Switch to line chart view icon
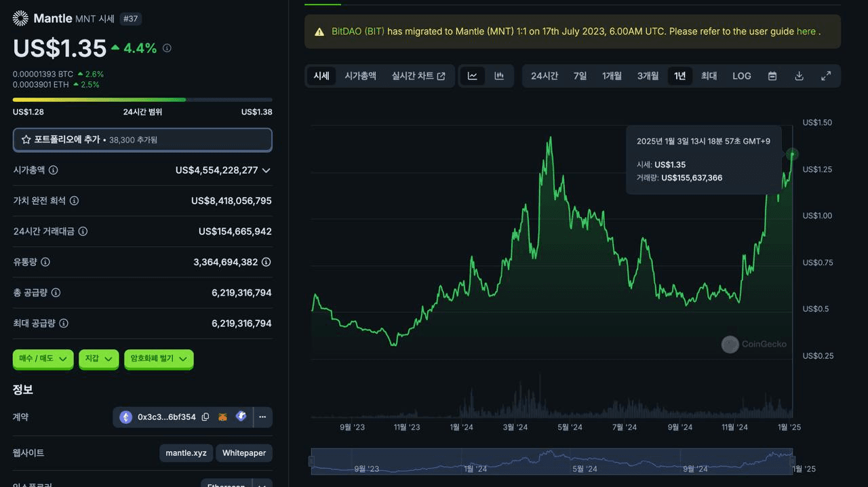The image size is (868, 487). (x=473, y=76)
